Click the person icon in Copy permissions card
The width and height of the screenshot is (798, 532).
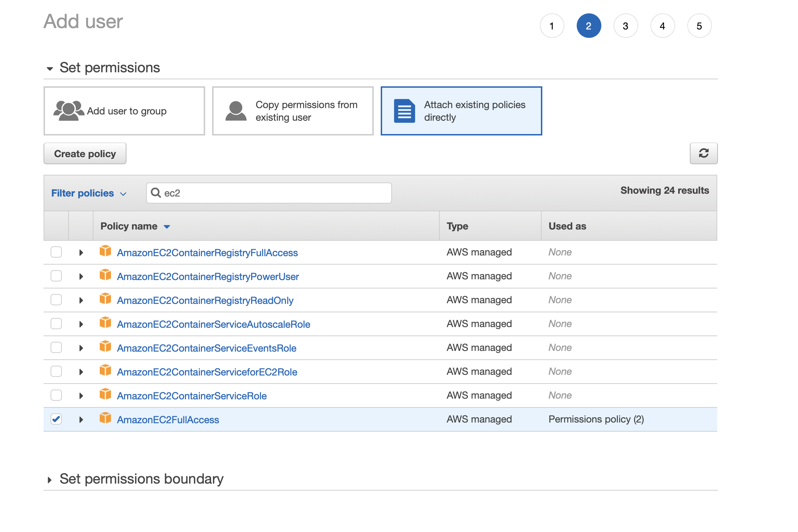tap(236, 111)
